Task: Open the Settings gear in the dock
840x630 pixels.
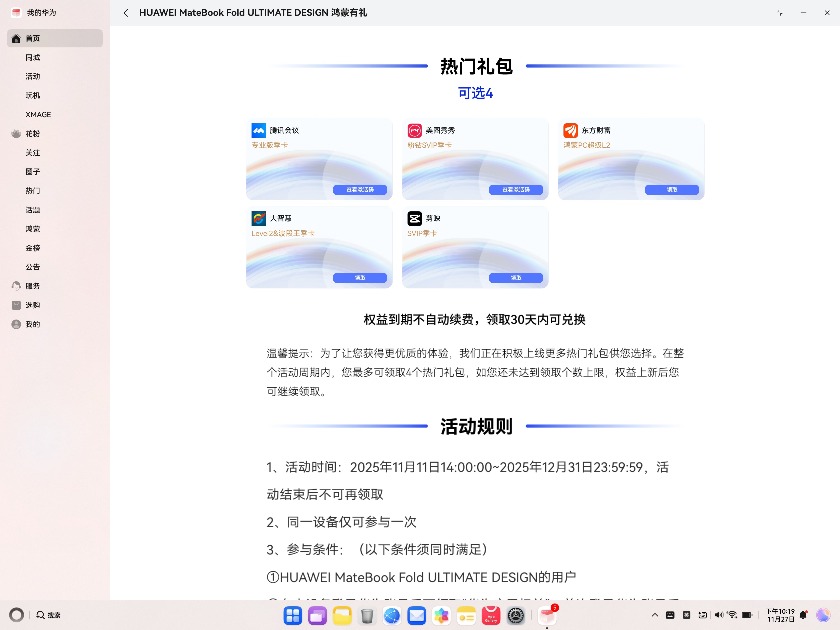Action: coord(516,615)
